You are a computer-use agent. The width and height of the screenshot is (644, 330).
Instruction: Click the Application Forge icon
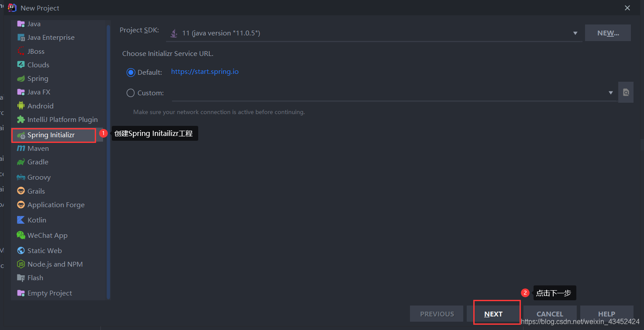(21, 205)
